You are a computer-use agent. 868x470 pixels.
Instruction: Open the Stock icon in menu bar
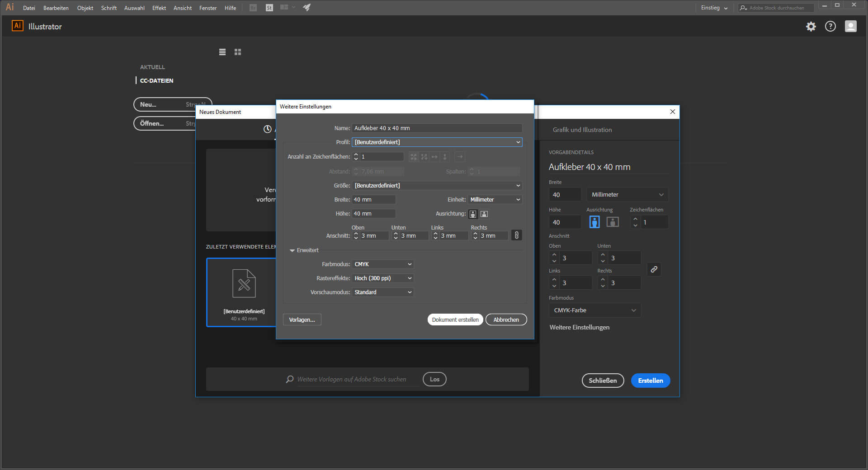(269, 8)
